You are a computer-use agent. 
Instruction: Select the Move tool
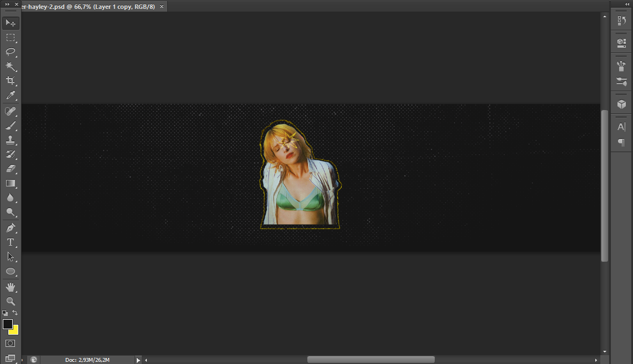(x=10, y=23)
